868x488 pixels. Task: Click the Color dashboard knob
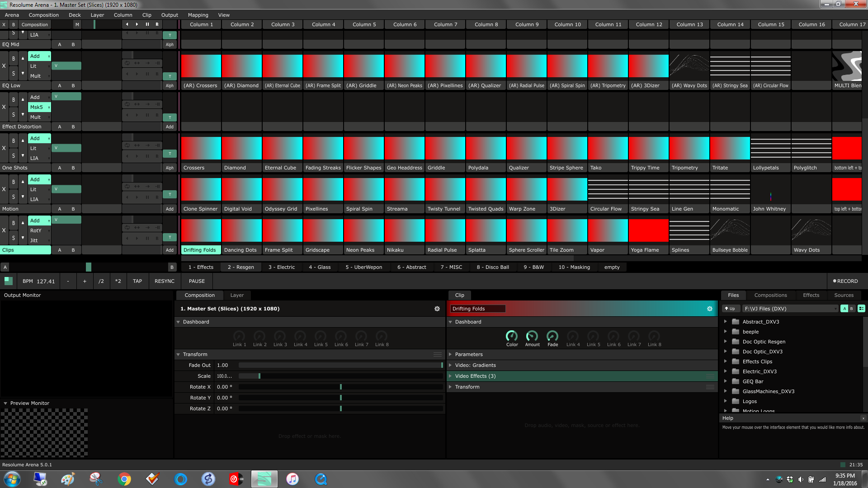(x=512, y=336)
